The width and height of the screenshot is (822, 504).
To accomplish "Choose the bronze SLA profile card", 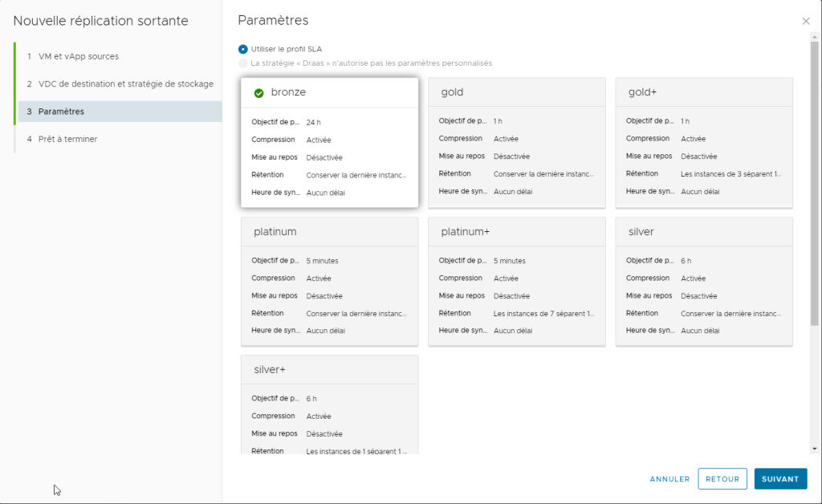I will coord(330,143).
